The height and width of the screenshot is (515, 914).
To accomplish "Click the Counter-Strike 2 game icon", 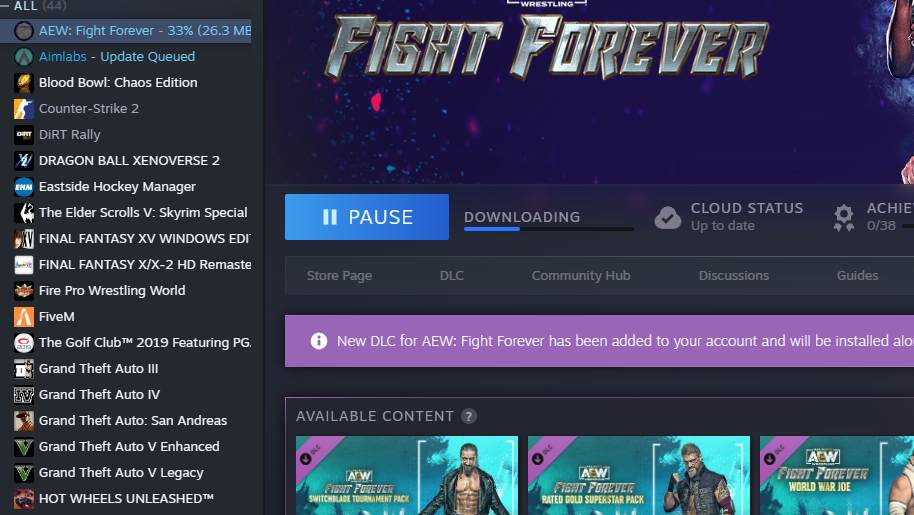I will pyautogui.click(x=24, y=108).
